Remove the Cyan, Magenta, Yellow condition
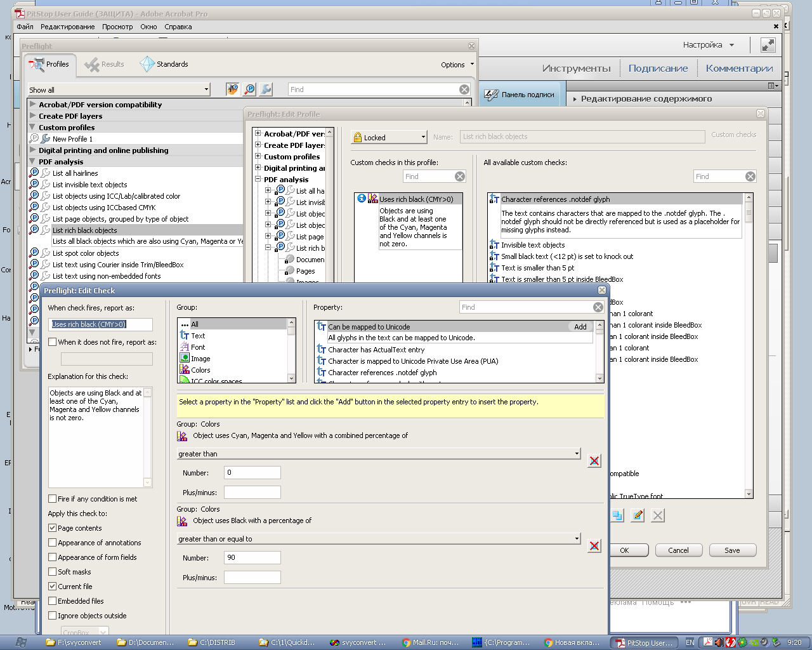 (594, 461)
